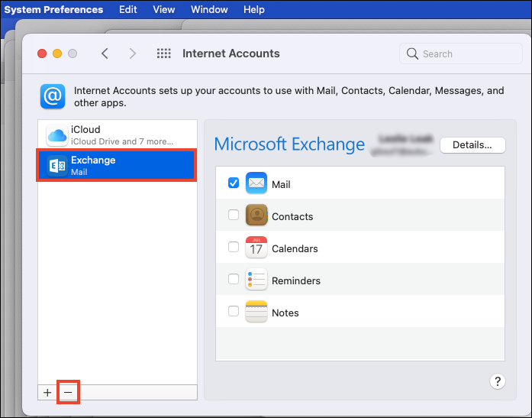Image resolution: width=532 pixels, height=418 pixels.
Task: Click the iCloud cloud icon
Action: coord(58,135)
